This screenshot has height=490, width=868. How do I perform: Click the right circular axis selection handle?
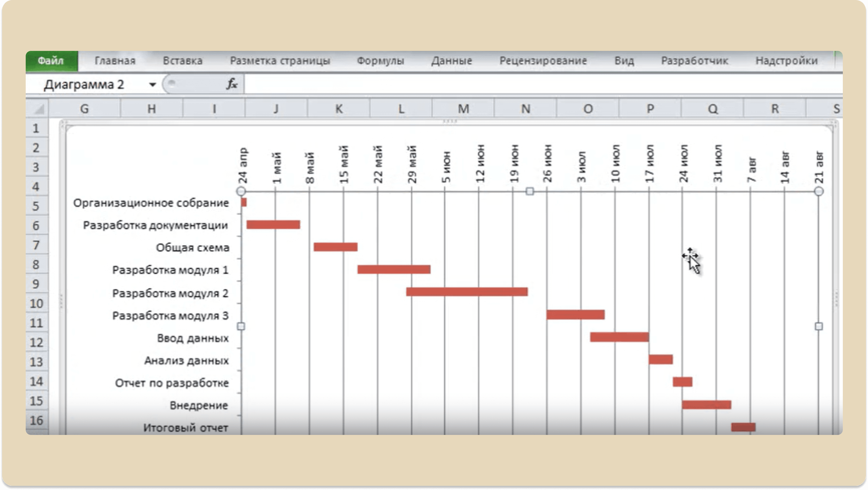(819, 191)
